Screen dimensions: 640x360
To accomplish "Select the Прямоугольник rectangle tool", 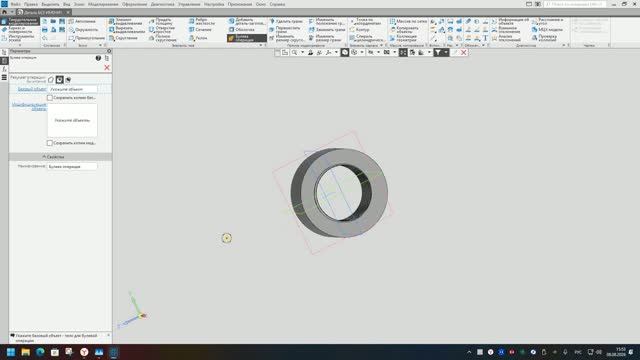I will point(87,38).
